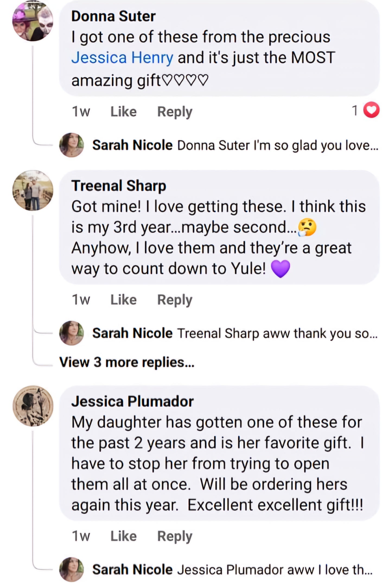
Task: Like Treenal Sharp's comment
Action: point(123,300)
